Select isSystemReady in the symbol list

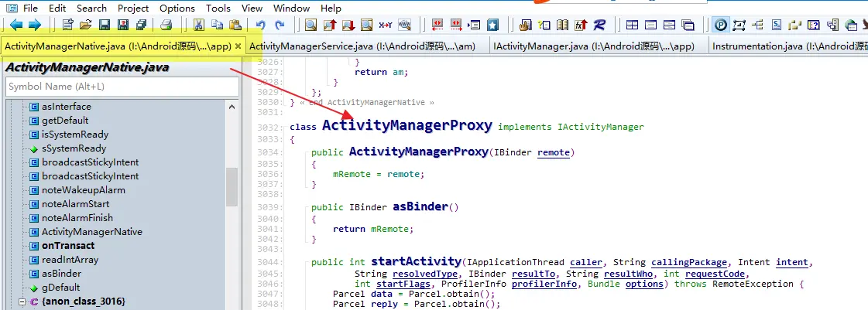click(75, 135)
